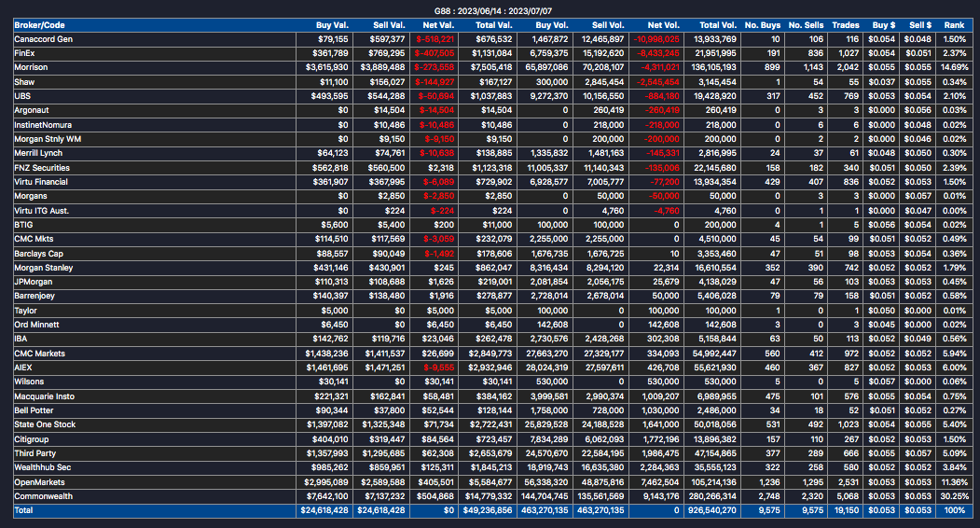Sort by the Buy Vol. column header
Viewport: 980px width, 528px height.
[552, 25]
